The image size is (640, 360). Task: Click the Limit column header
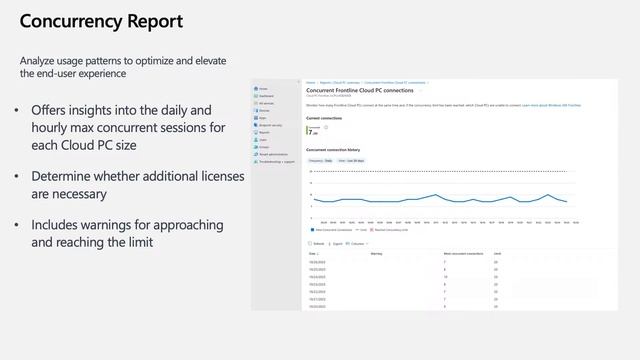point(497,254)
